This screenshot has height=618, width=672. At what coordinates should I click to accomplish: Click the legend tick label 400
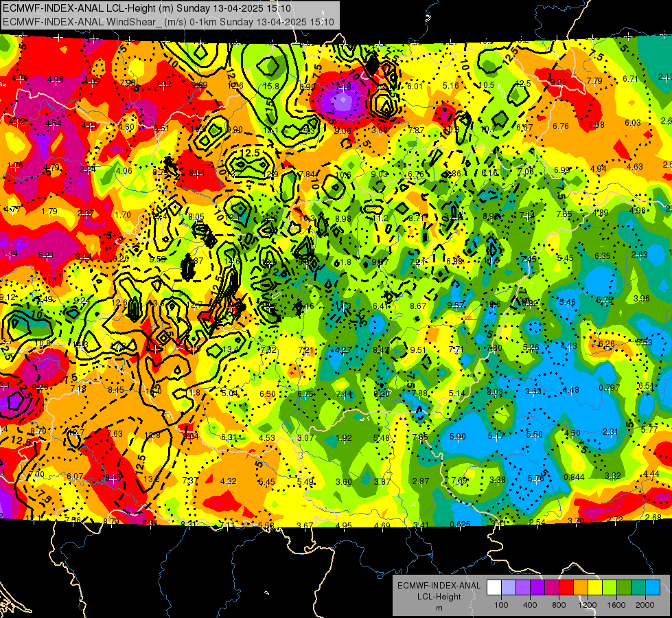coord(530,605)
